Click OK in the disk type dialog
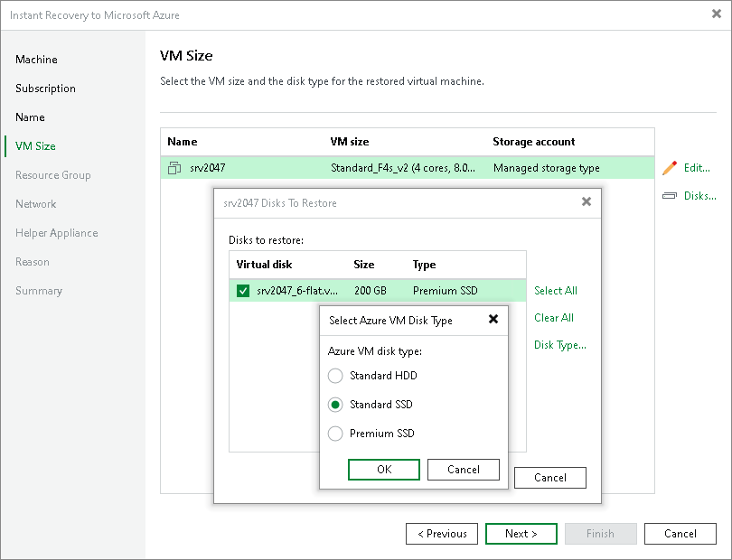 click(x=384, y=470)
